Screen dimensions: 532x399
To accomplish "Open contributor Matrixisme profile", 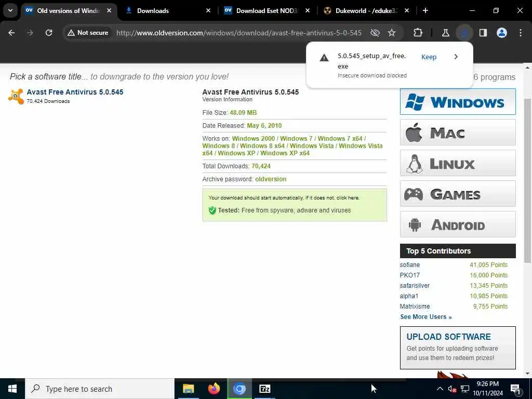I will [415, 307].
